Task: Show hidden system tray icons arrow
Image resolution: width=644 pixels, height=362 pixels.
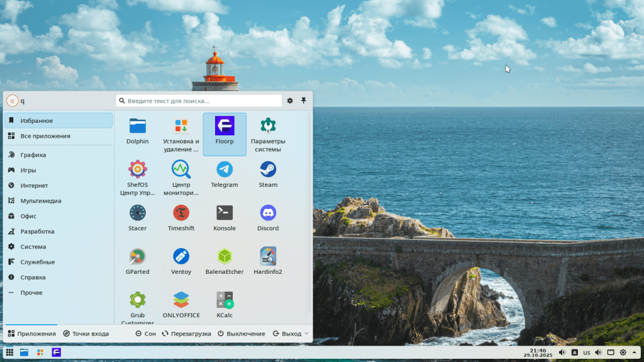Action: click(x=635, y=353)
